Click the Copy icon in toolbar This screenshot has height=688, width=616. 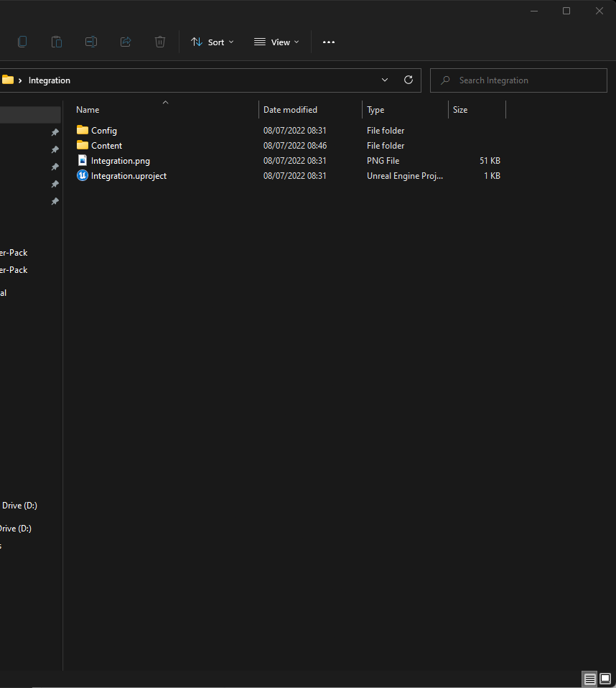coord(22,42)
